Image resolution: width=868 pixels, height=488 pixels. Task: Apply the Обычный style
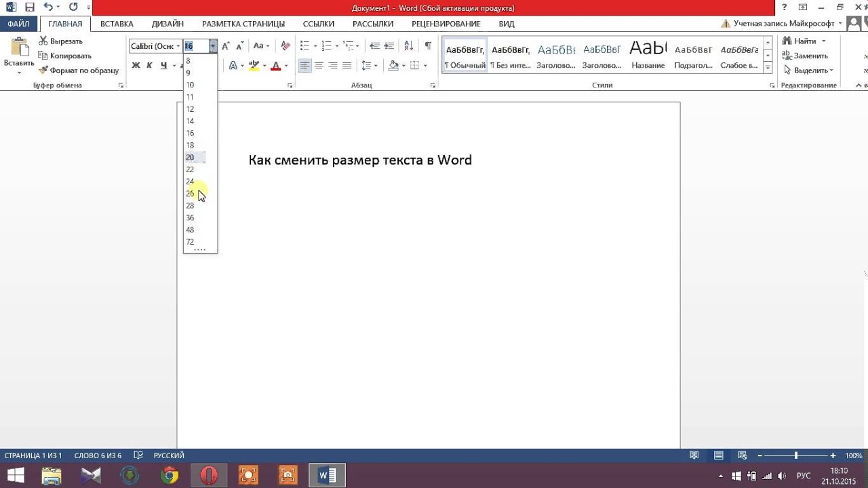coord(465,56)
